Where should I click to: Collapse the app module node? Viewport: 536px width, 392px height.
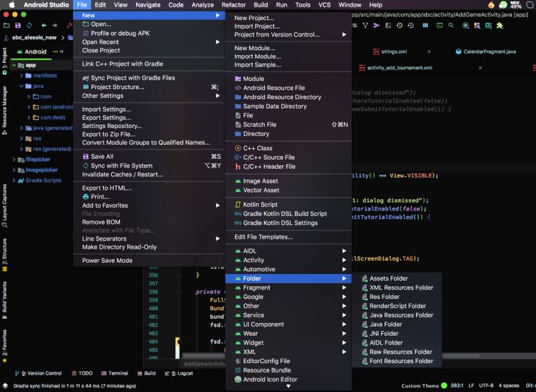[14, 65]
